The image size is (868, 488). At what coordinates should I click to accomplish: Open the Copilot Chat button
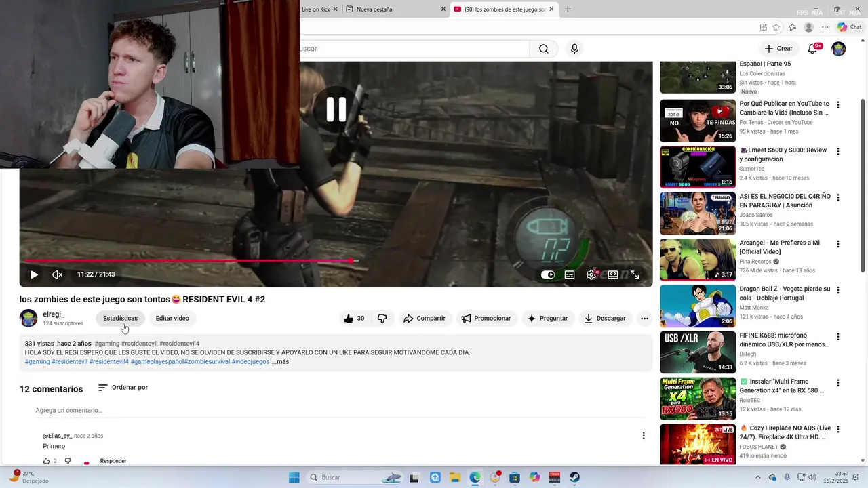tap(849, 27)
